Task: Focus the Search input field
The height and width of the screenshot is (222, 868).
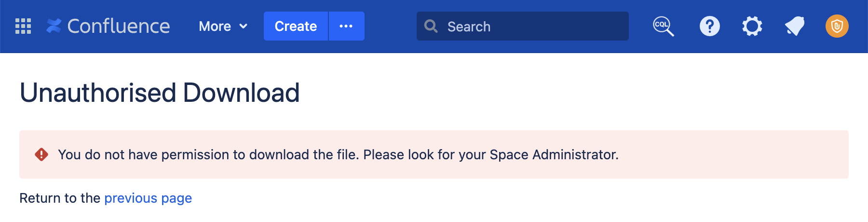Action: click(x=530, y=26)
